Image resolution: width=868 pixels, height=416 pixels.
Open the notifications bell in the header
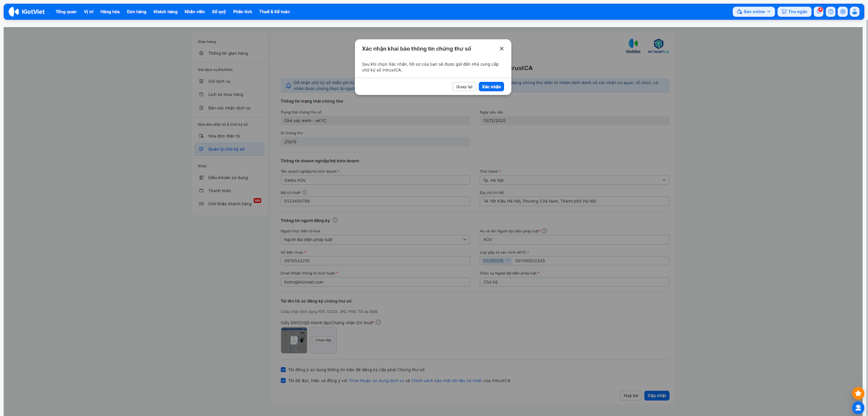[819, 11]
